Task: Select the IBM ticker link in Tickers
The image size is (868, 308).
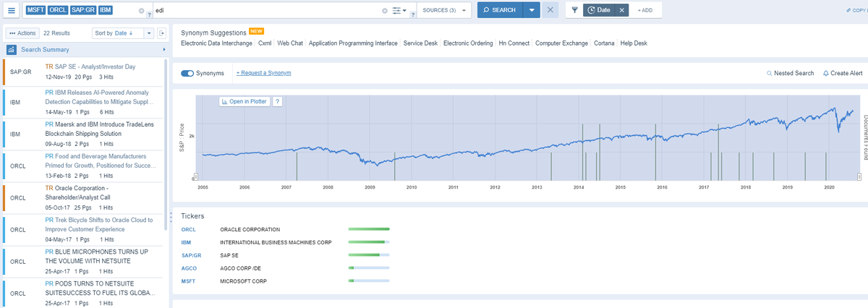Action: 186,242
